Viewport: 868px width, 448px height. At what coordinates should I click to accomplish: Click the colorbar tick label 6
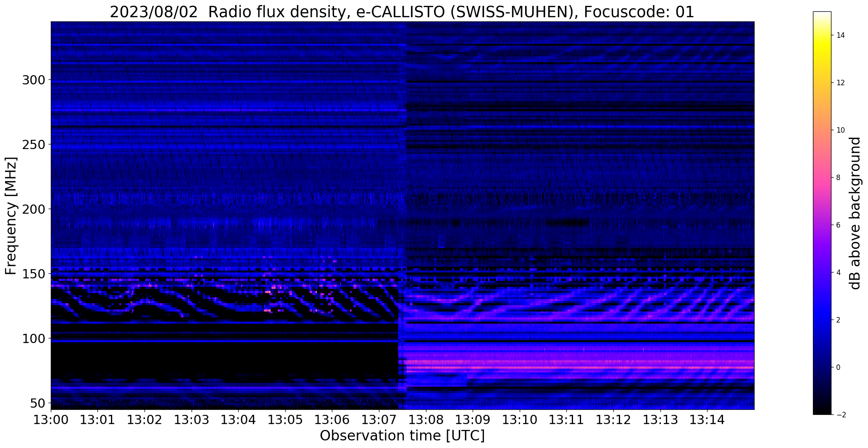(x=838, y=225)
